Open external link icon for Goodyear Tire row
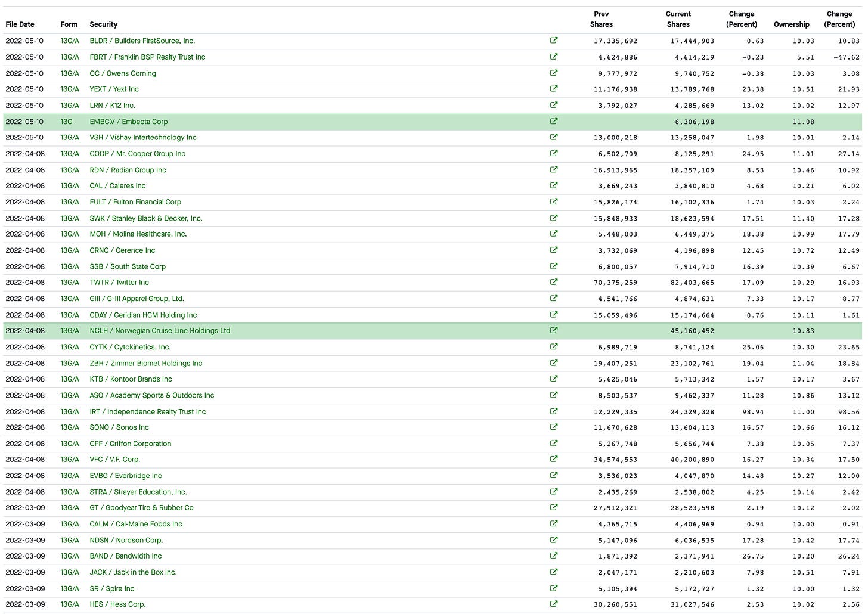This screenshot has width=868, height=614. (x=554, y=507)
